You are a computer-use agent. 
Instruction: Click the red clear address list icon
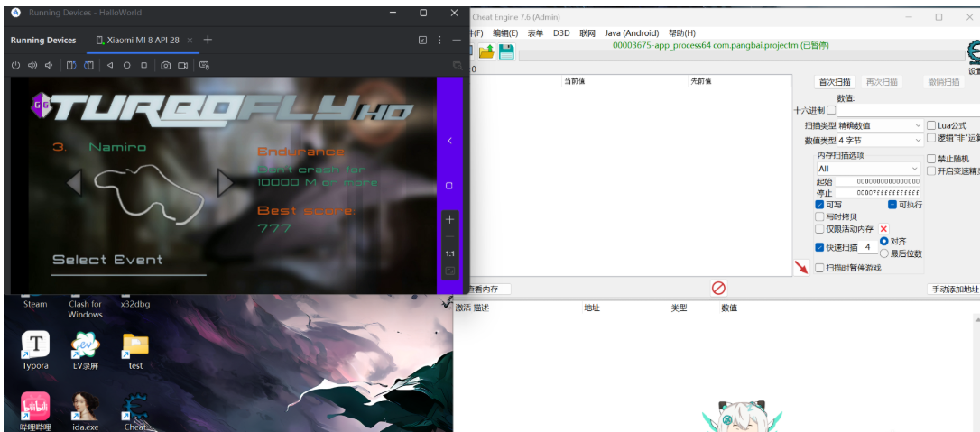(x=718, y=288)
